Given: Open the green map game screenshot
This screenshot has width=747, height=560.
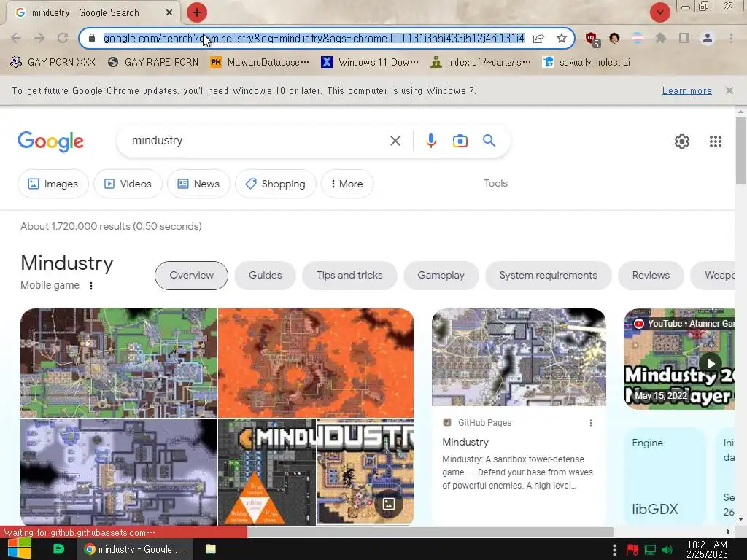Looking at the screenshot, I should (119, 363).
